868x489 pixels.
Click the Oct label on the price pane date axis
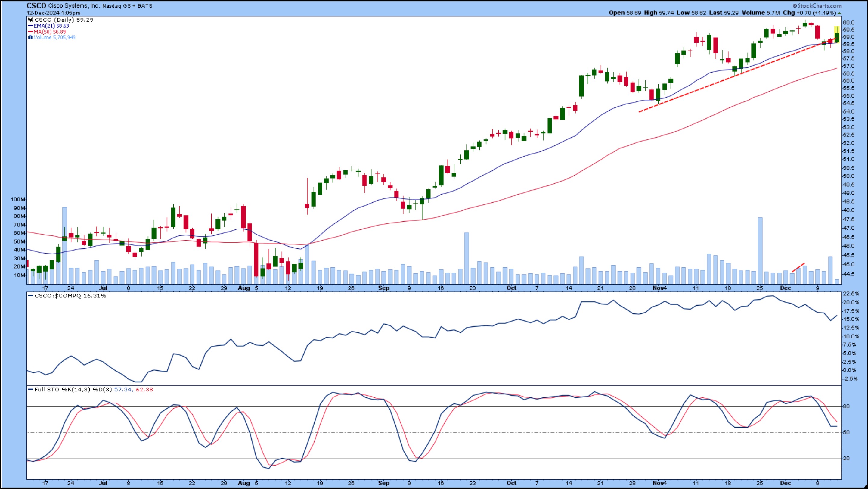pyautogui.click(x=512, y=288)
